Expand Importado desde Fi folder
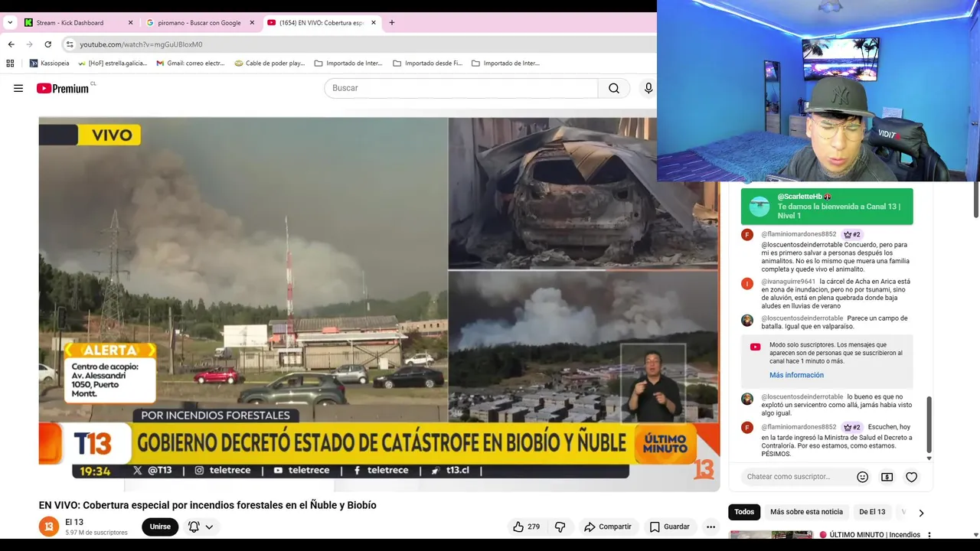Viewport: 980px width, 551px height. [x=427, y=64]
